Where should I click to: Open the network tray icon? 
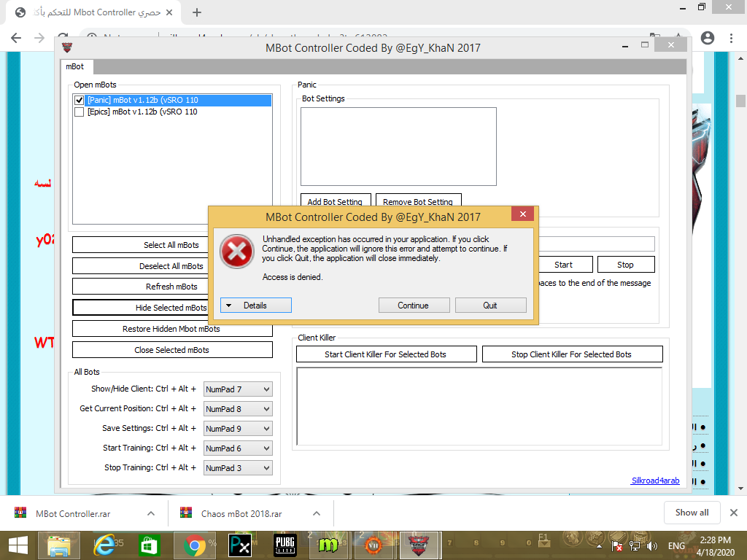tap(635, 545)
